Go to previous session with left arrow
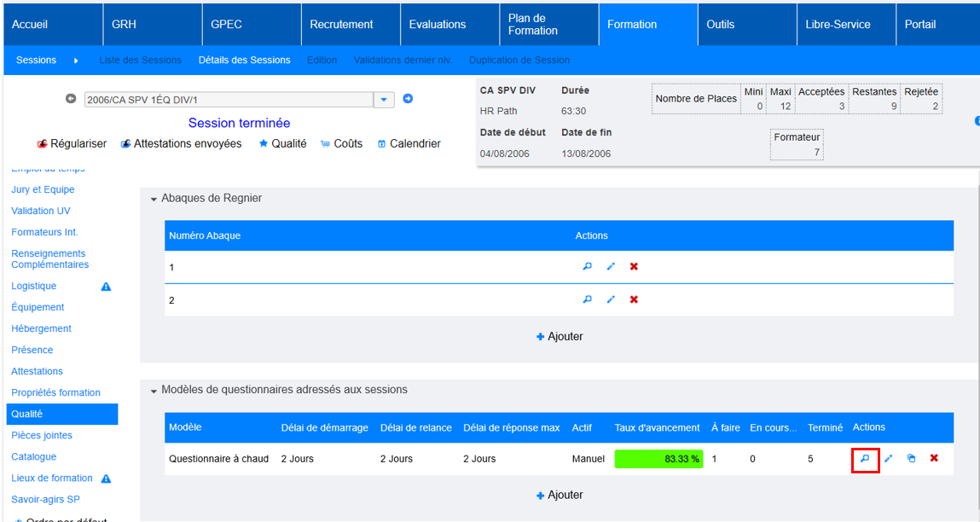Screen dimensions: 980x522 (x=71, y=99)
